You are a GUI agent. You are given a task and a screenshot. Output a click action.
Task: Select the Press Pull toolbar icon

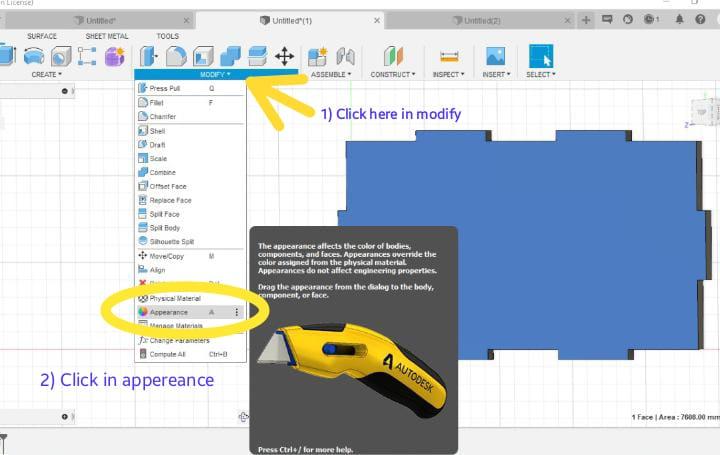(x=148, y=56)
